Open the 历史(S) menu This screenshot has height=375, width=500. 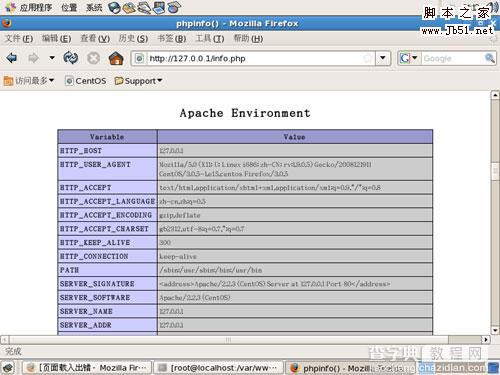[x=133, y=39]
